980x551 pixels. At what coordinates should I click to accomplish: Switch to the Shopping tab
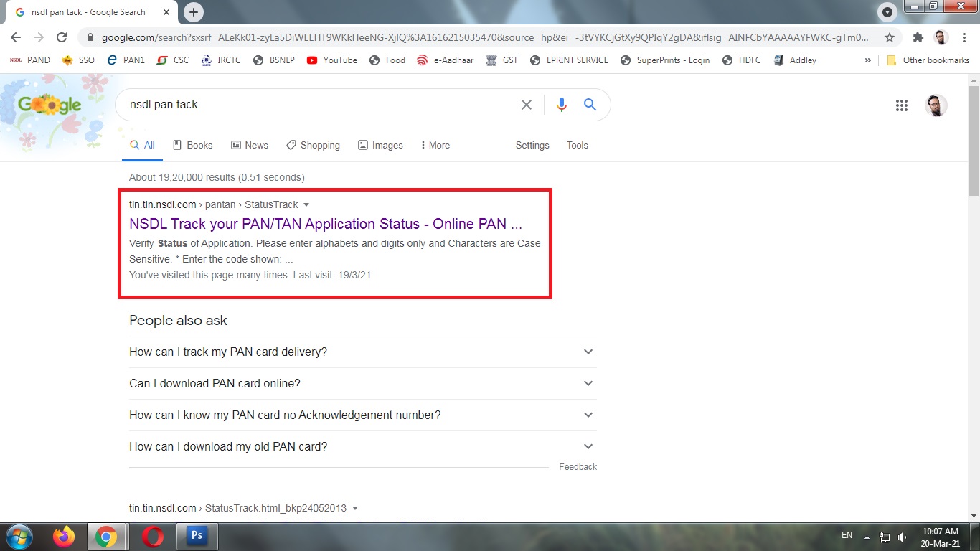pyautogui.click(x=313, y=145)
